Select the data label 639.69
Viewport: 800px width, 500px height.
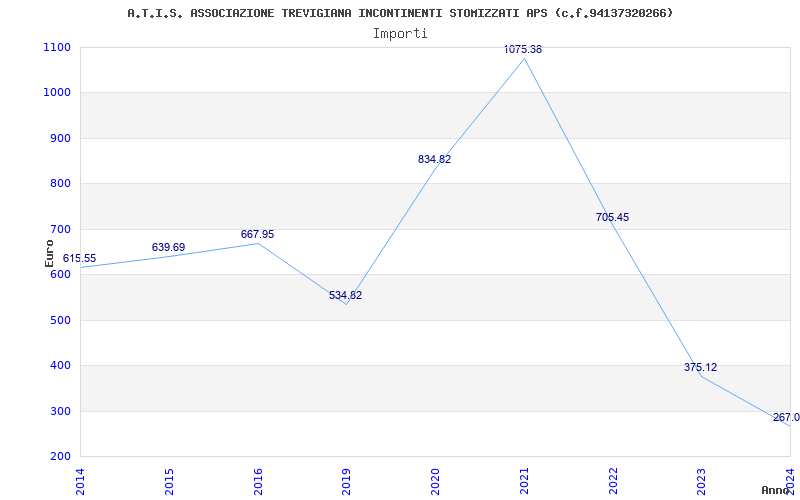tap(168, 247)
